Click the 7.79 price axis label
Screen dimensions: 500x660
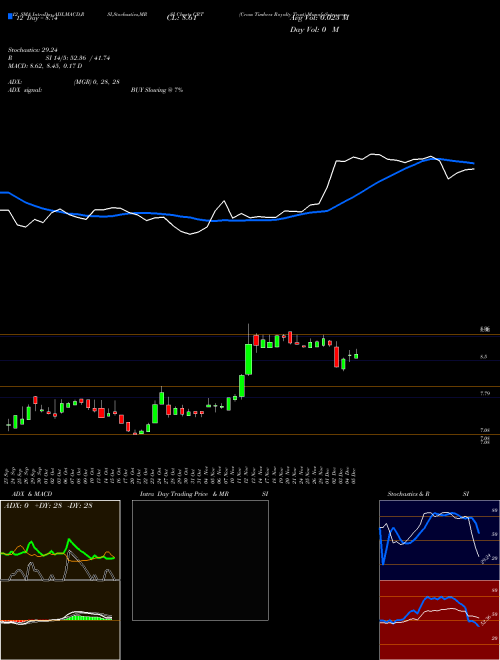point(484,393)
